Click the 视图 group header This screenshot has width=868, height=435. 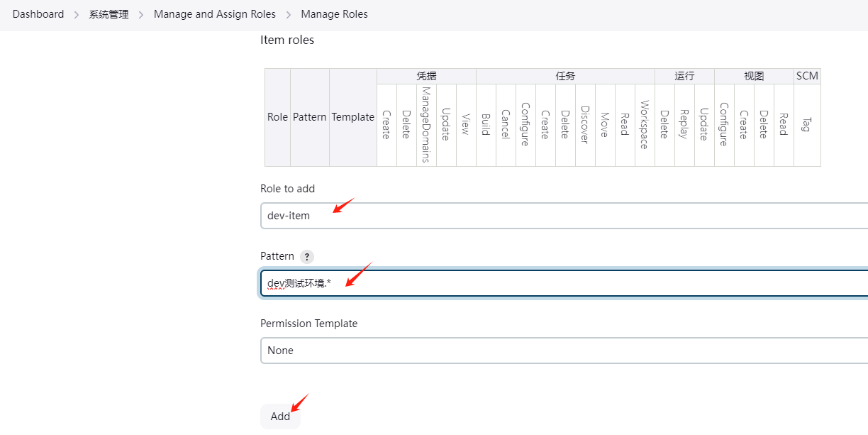tap(754, 76)
